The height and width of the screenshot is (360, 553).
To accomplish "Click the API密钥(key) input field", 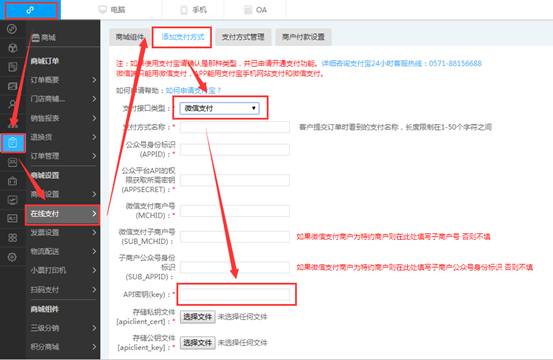I will [235, 294].
